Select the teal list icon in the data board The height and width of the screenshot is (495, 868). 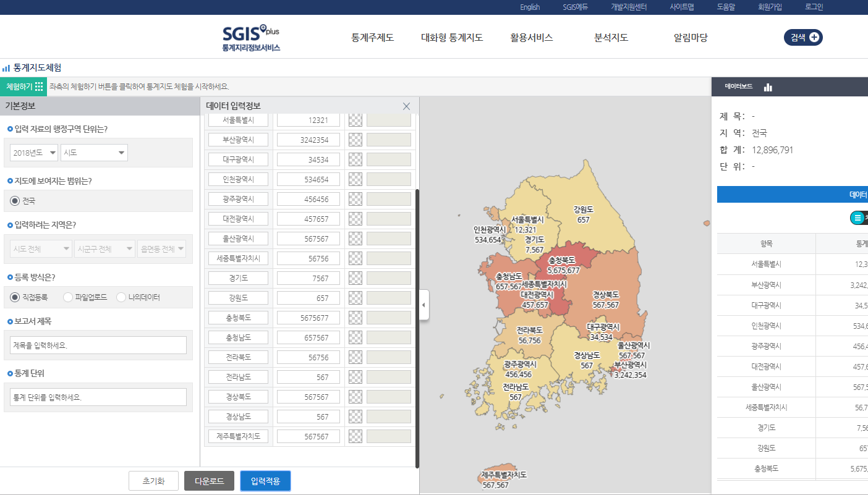tap(857, 218)
